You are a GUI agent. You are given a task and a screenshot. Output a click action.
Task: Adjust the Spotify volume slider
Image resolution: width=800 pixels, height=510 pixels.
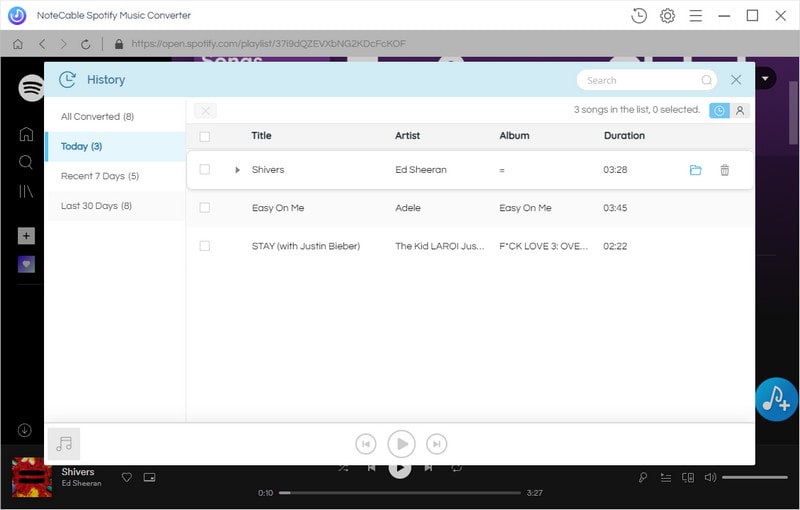(x=755, y=477)
